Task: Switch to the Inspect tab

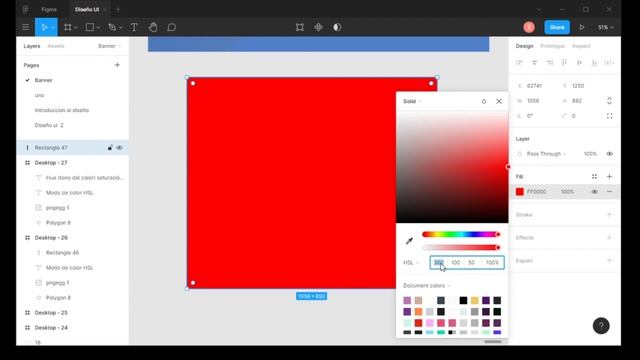Action: (581, 46)
